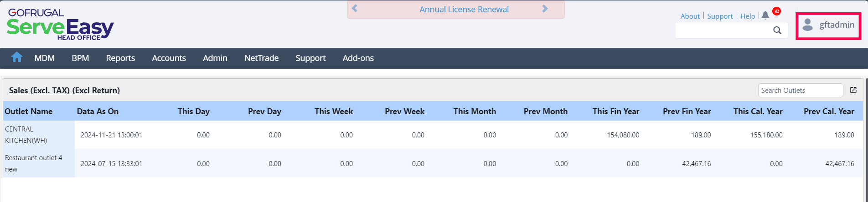Viewport: 868px width, 202px height.
Task: Click the magnifier search icon
Action: pos(777,30)
